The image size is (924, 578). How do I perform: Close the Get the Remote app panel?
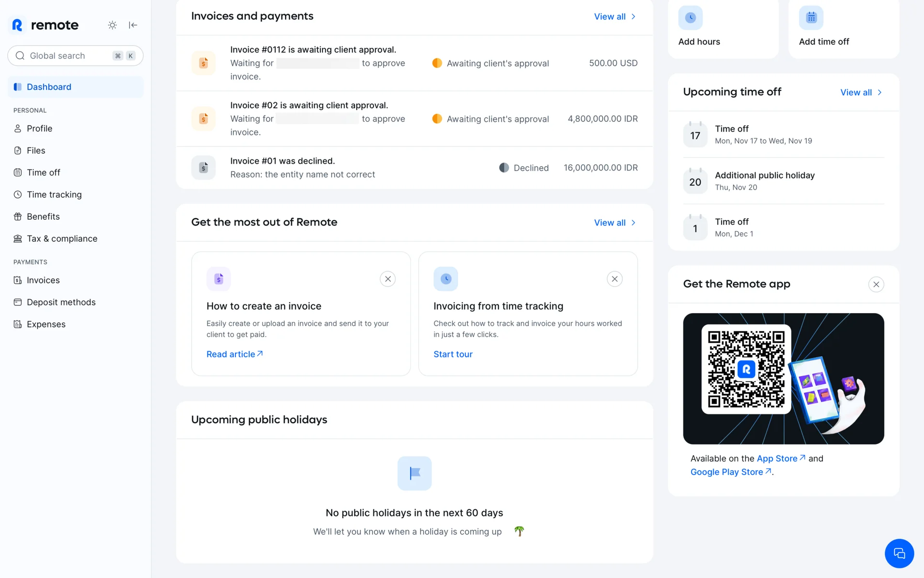point(876,285)
